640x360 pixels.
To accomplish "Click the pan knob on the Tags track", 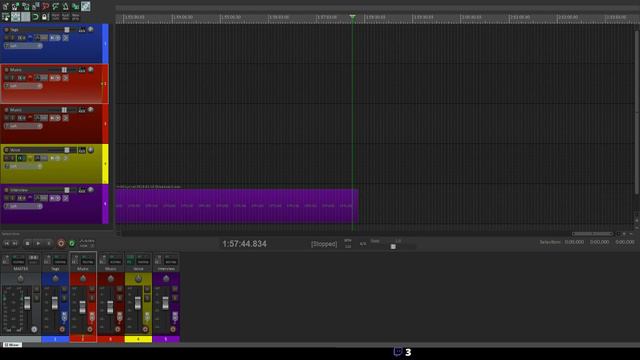I will point(91,29).
